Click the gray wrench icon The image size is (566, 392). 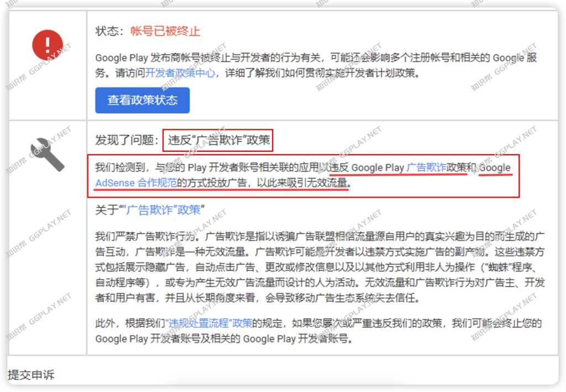[48, 155]
